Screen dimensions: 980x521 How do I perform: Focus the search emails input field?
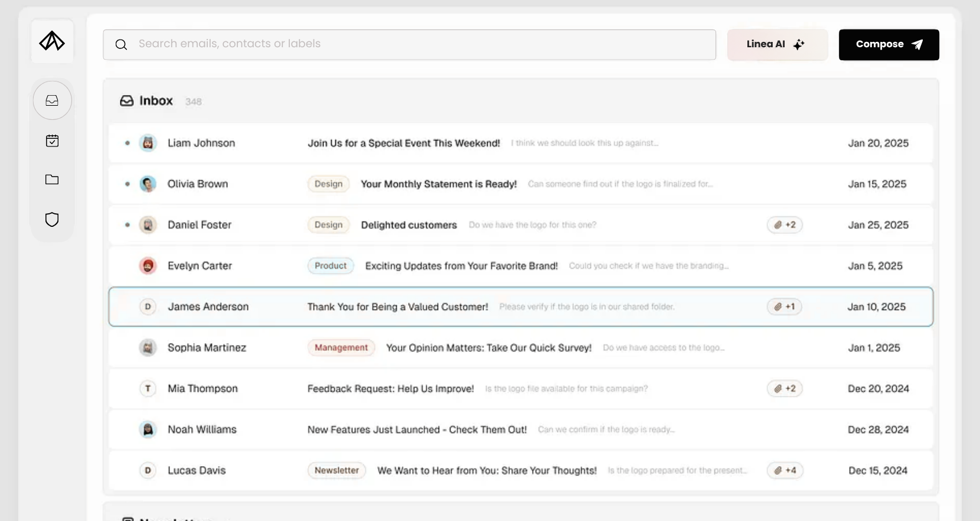point(409,44)
